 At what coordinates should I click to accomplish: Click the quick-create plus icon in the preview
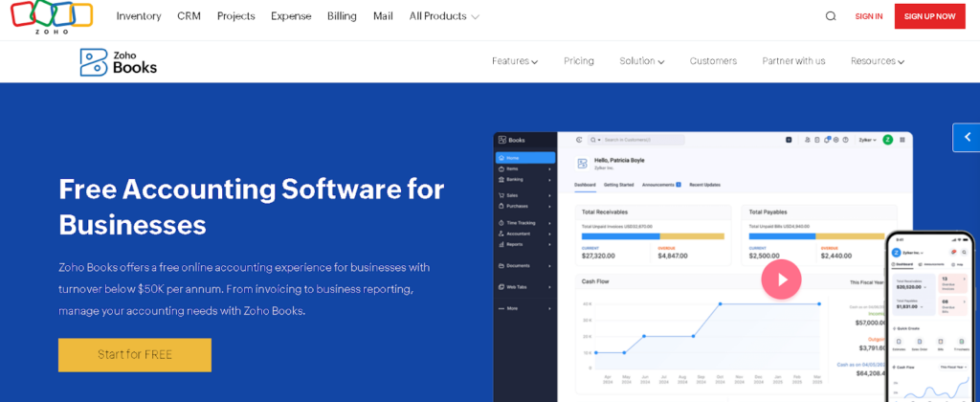coord(789,140)
